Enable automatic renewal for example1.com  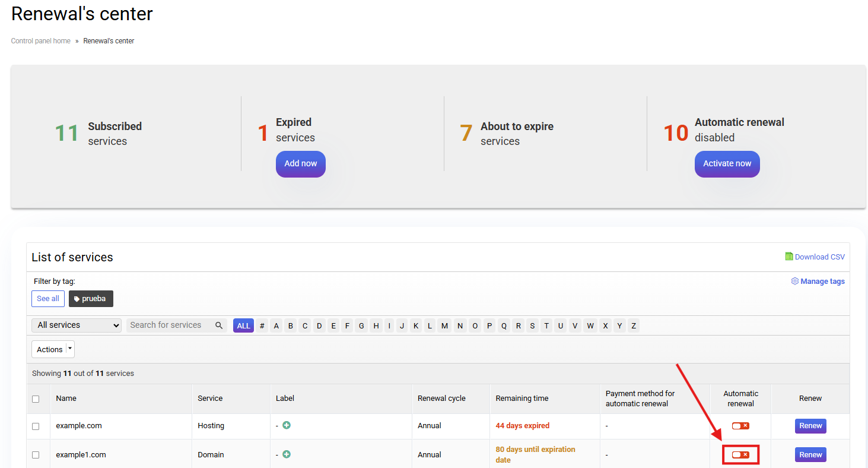coord(740,455)
